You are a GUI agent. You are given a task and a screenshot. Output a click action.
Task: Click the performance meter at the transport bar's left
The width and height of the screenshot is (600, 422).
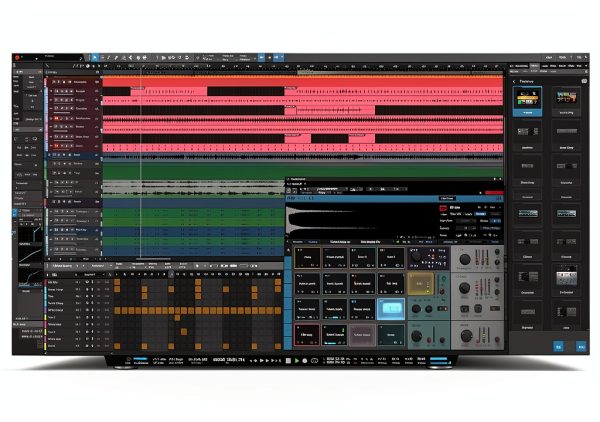(x=140, y=360)
